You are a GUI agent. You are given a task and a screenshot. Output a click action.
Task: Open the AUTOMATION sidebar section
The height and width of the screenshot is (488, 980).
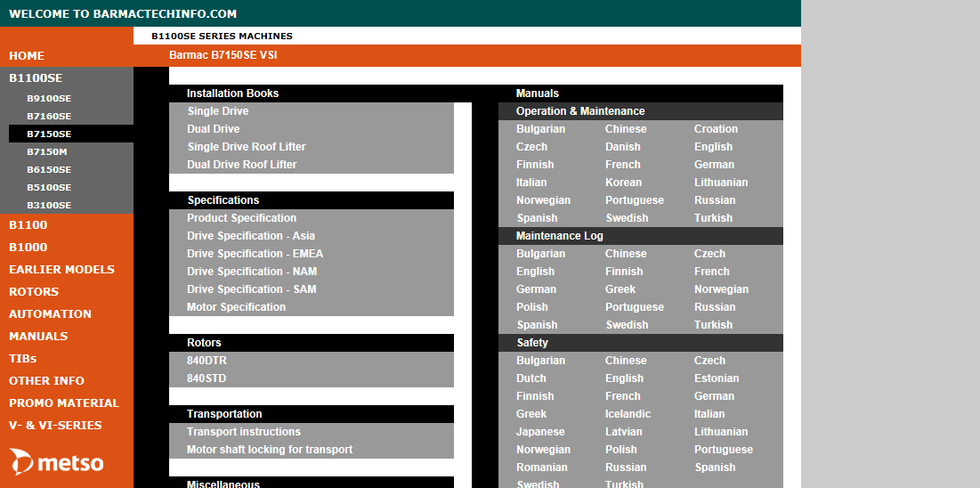pos(50,314)
